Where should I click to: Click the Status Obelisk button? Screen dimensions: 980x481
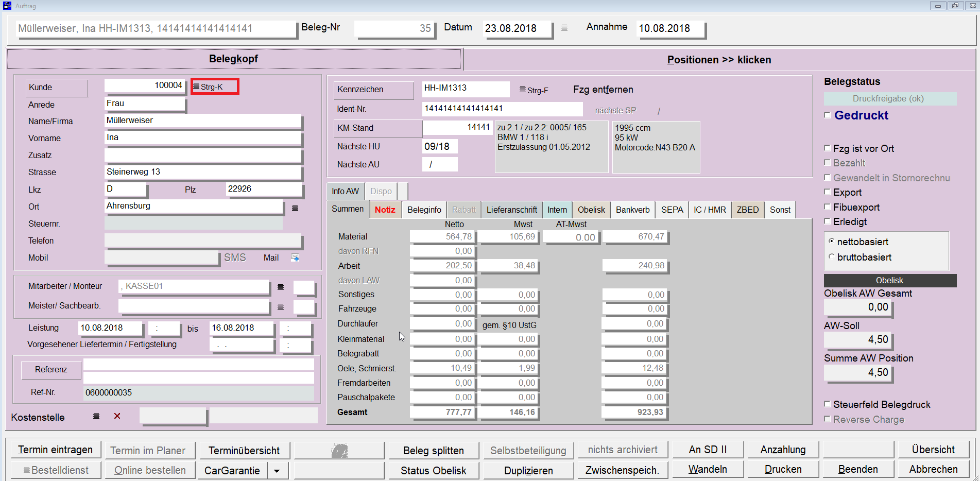tap(434, 471)
